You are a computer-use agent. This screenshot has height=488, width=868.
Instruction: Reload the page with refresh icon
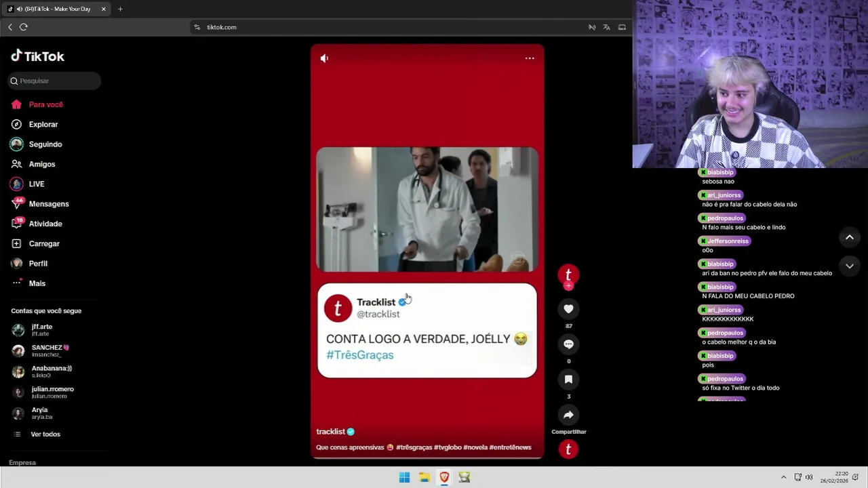[24, 27]
